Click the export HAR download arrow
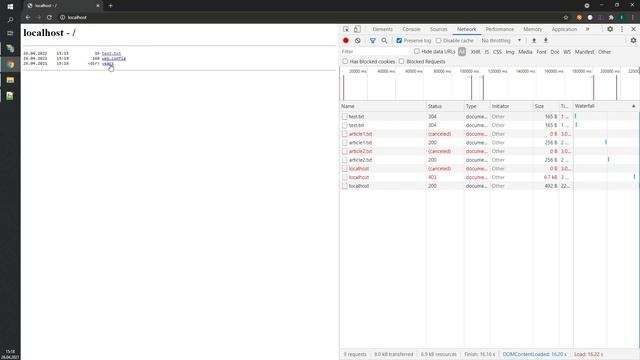 (545, 40)
